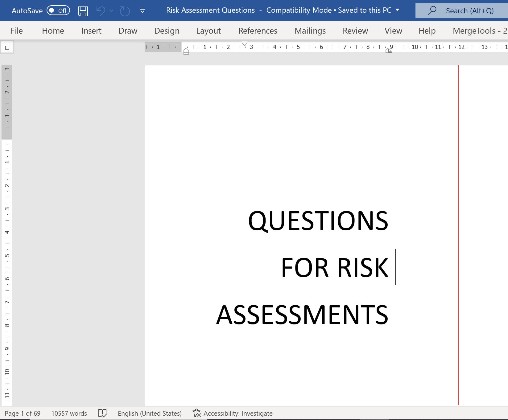Expand Customize Quick Access Toolbar menu
508x420 pixels.
coord(142,11)
